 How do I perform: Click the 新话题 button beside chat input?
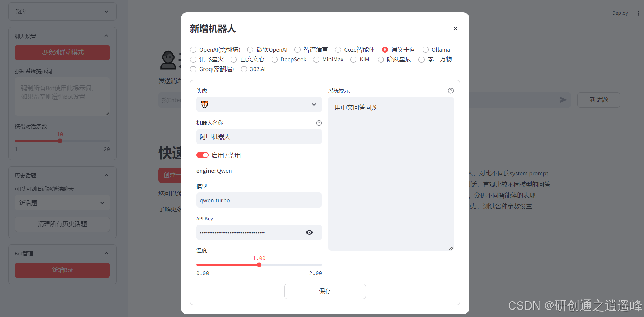pyautogui.click(x=599, y=100)
